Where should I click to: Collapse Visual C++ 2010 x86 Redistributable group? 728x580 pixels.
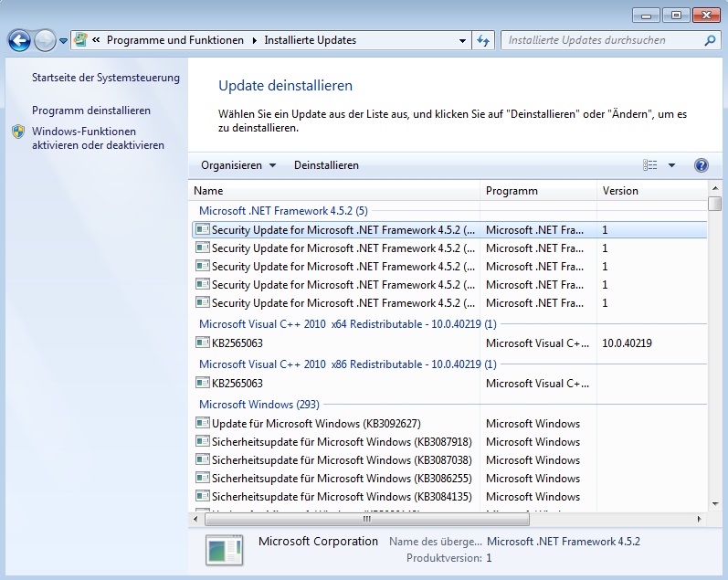[x=348, y=364]
